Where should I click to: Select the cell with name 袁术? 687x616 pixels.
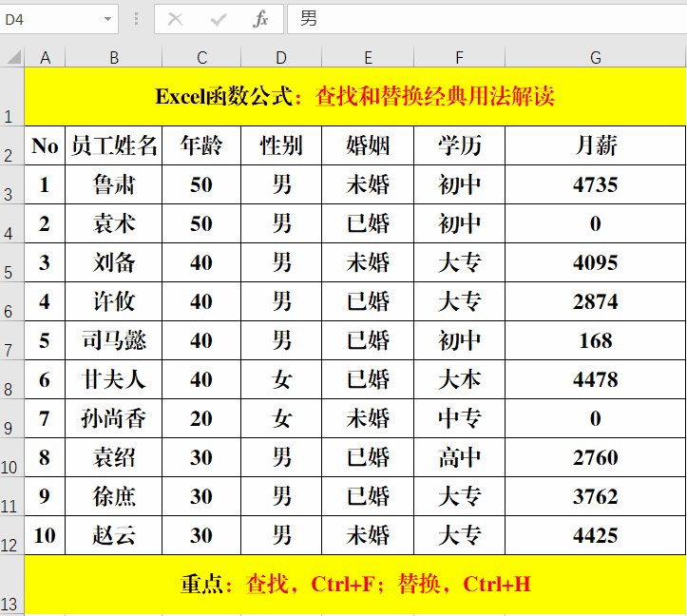click(x=114, y=223)
